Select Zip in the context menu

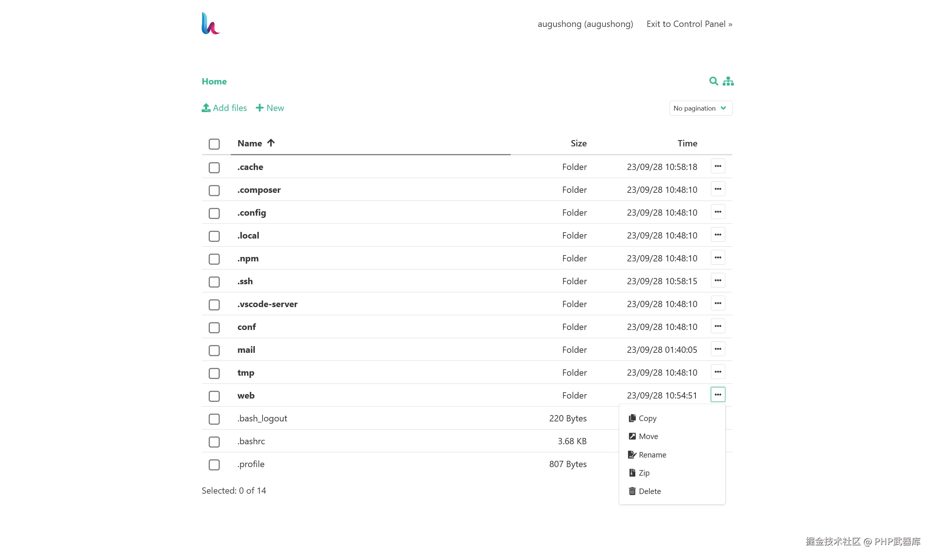point(643,473)
